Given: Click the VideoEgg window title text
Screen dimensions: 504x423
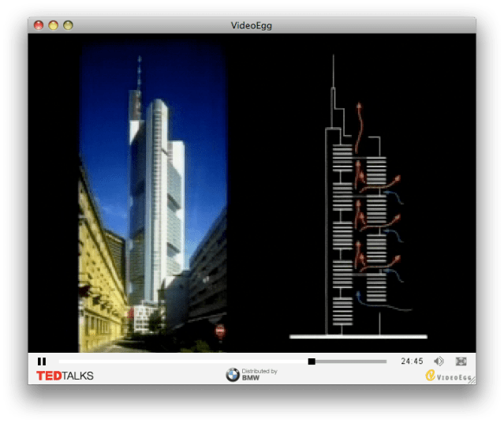Looking at the screenshot, I should pyautogui.click(x=252, y=25).
